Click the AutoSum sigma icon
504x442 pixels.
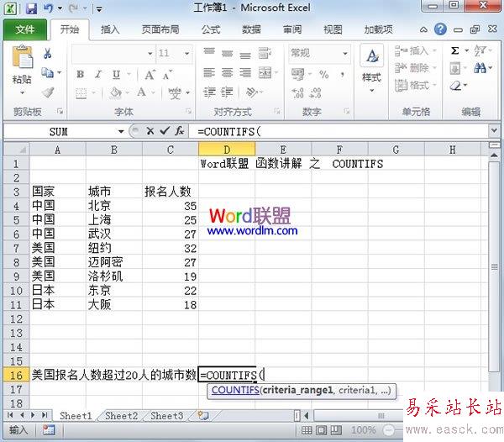[454, 50]
